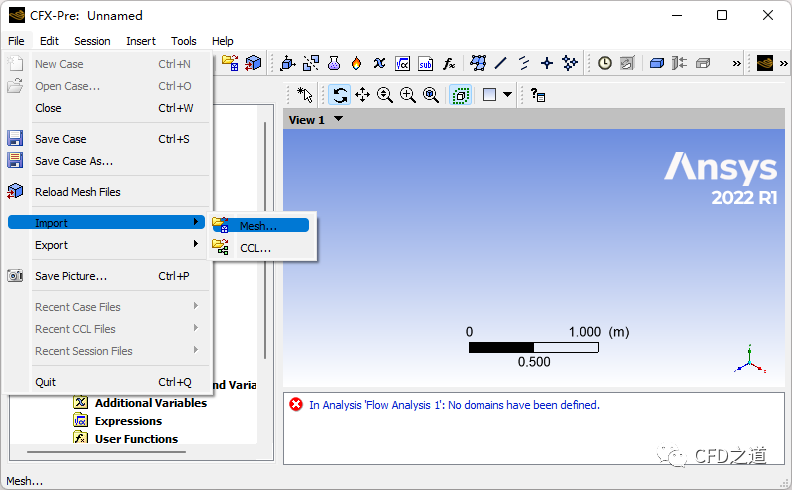Click the outline tree horizontal scrollbar
The width and height of the screenshot is (792, 490).
click(x=106, y=452)
